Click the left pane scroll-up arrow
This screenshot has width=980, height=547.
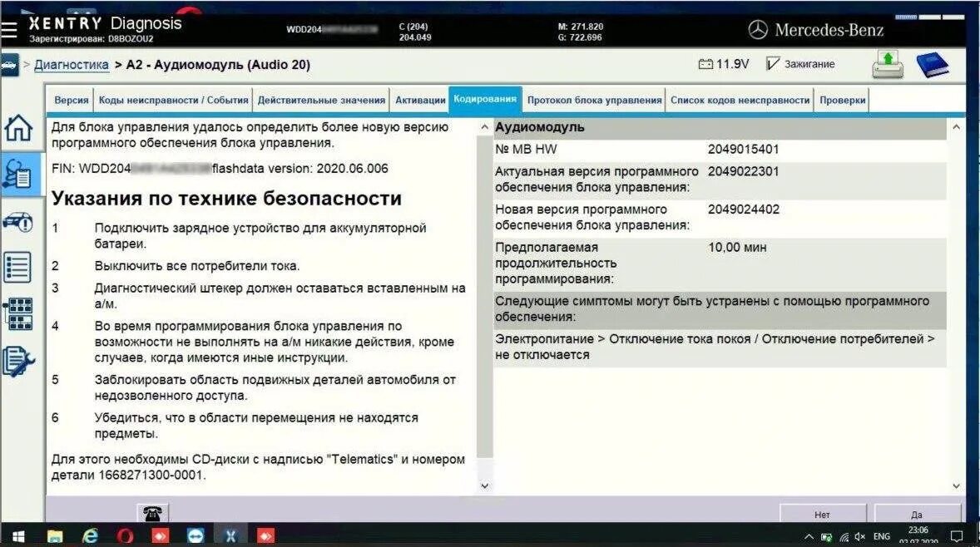click(484, 126)
